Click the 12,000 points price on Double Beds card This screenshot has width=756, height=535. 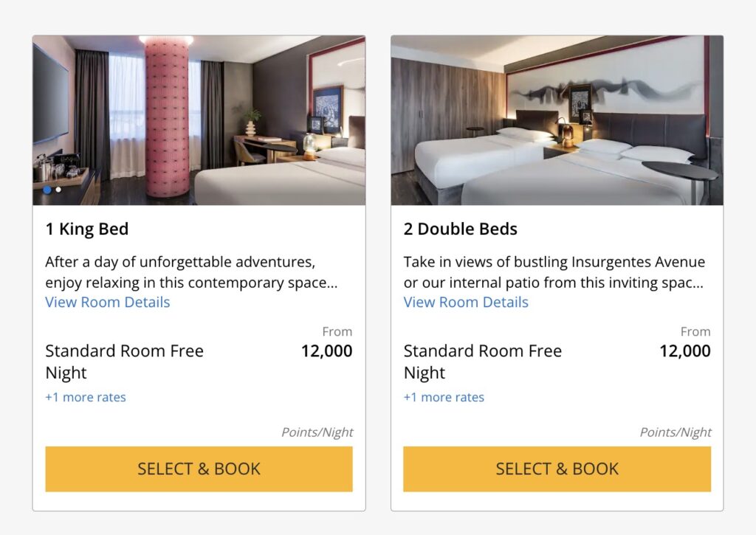[x=684, y=351]
